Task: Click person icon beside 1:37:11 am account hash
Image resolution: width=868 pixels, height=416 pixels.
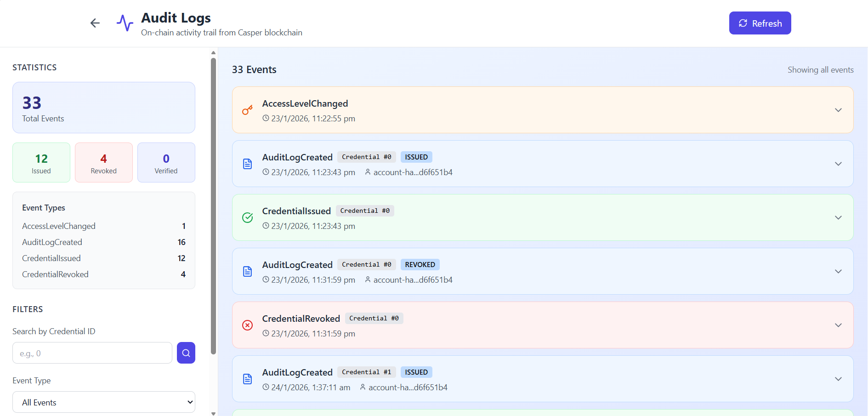Action: click(363, 387)
